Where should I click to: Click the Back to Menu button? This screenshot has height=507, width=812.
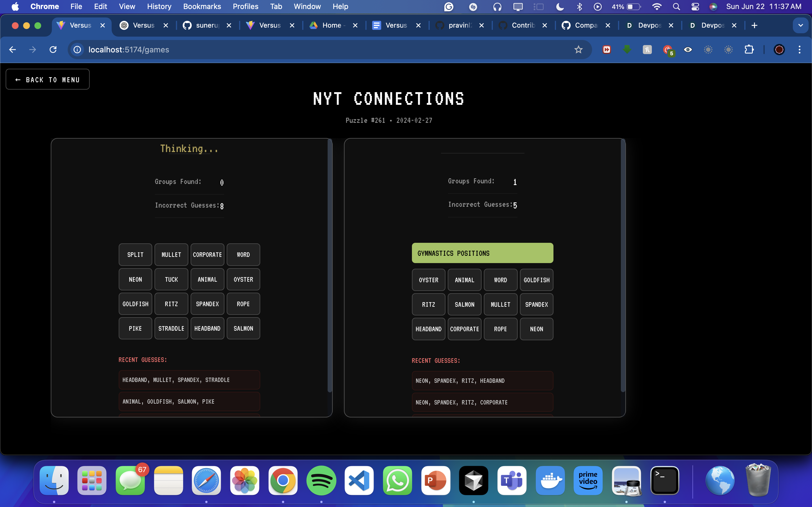coord(48,79)
